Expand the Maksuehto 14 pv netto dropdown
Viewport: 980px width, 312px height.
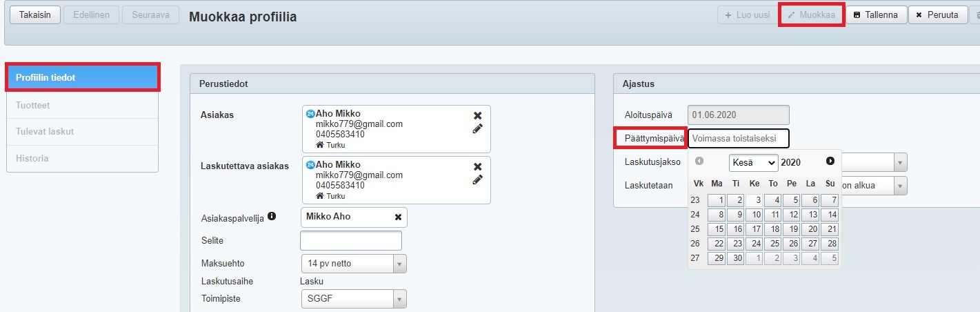tap(399, 264)
